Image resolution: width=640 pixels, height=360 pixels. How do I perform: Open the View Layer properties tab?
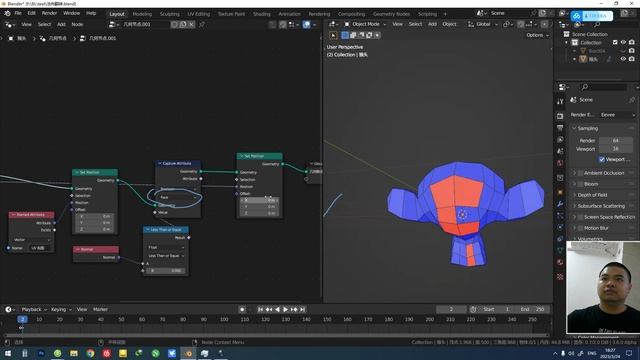560,140
